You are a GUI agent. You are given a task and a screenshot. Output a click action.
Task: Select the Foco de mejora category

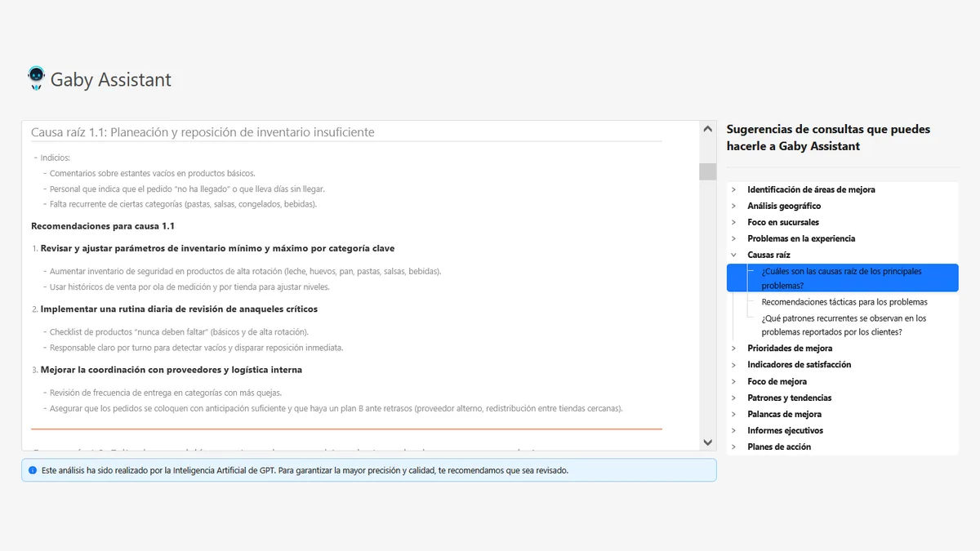click(777, 381)
